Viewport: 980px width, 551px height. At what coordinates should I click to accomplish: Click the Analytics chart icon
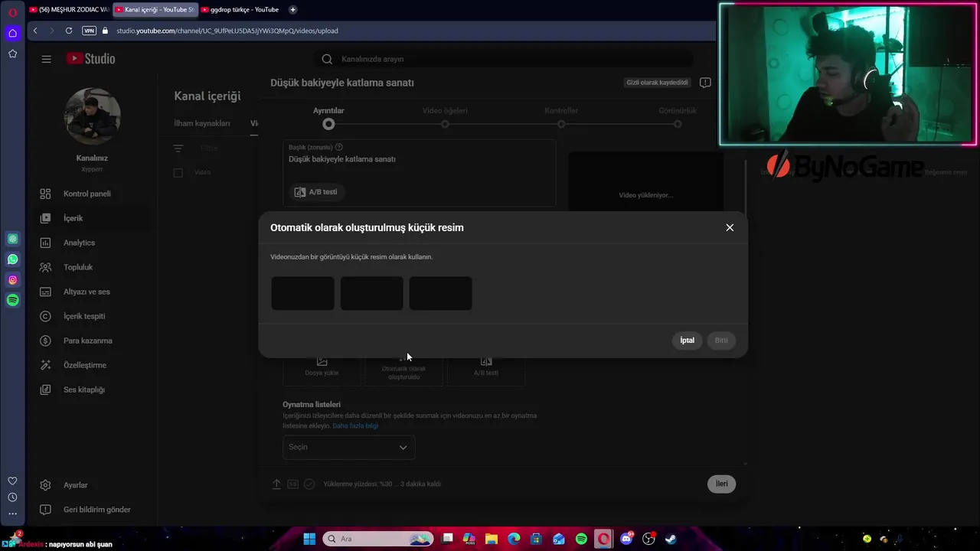pos(45,243)
